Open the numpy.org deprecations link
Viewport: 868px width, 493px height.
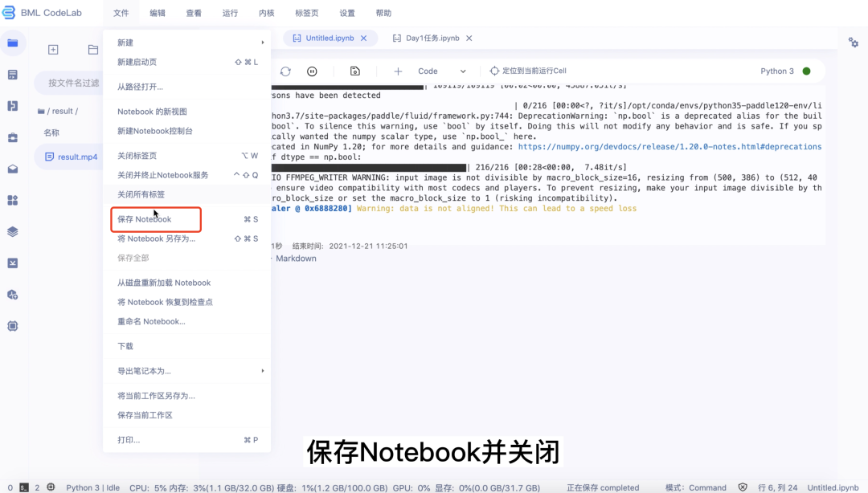click(669, 147)
